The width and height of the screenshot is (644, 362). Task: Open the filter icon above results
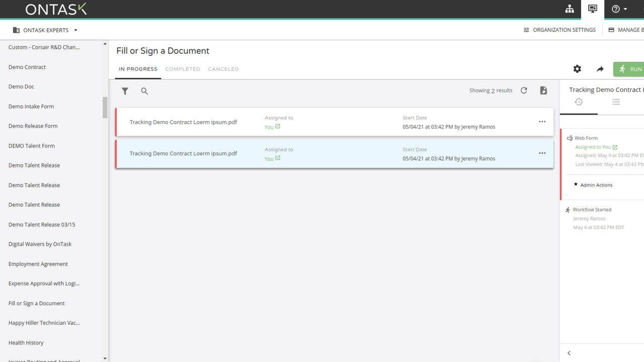coord(125,91)
